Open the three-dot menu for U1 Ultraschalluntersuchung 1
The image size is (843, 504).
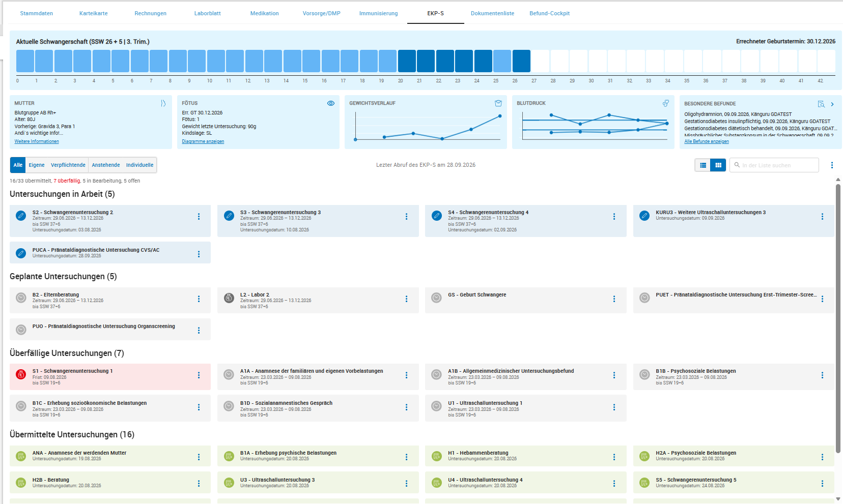pyautogui.click(x=614, y=407)
